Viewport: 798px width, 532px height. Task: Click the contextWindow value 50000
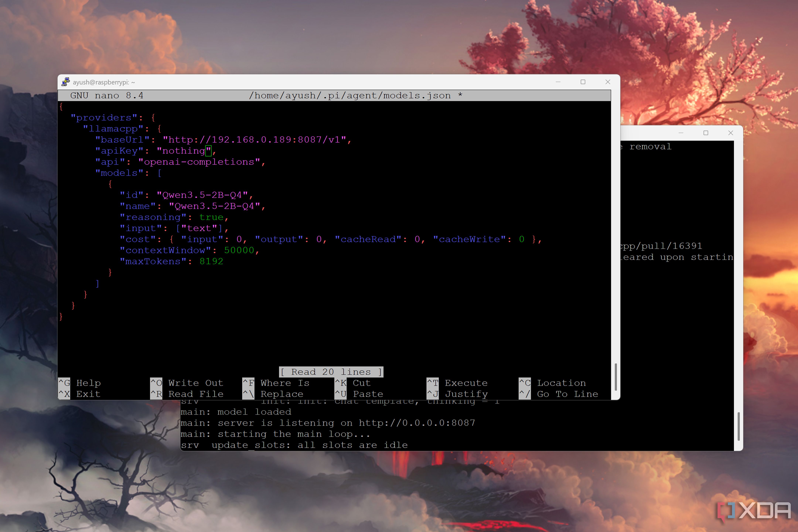click(x=239, y=251)
